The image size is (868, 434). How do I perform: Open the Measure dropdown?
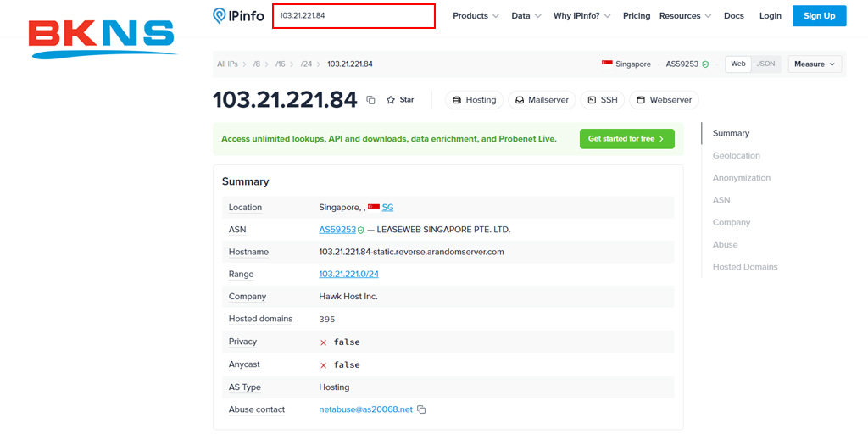[815, 64]
